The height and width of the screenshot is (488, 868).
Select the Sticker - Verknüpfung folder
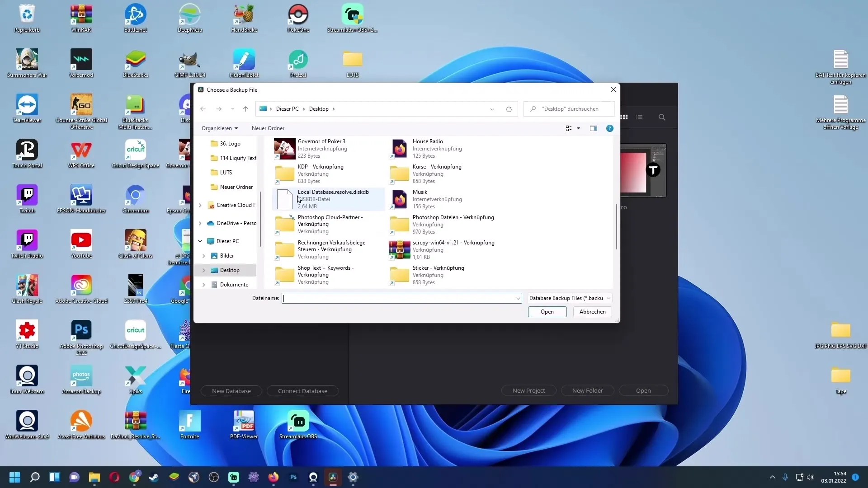click(443, 275)
